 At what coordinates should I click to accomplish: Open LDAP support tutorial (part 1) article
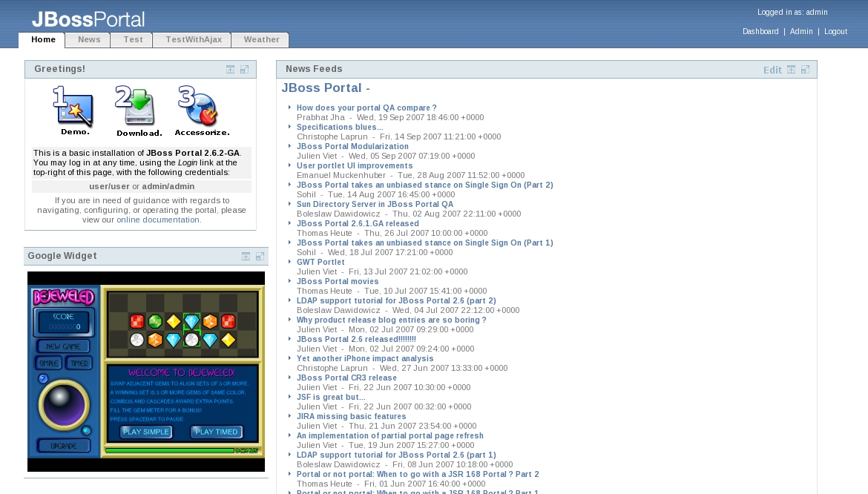pos(396,455)
